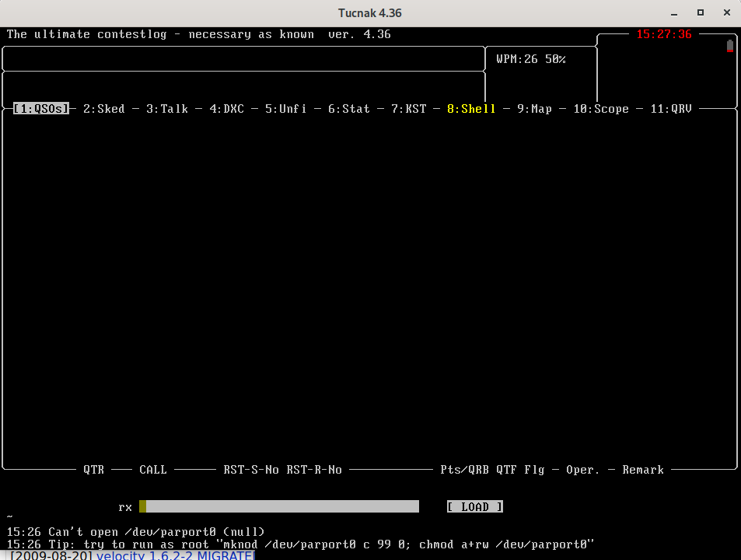Click the Pts/QRB column header
The image size is (741, 560).
[x=464, y=470]
